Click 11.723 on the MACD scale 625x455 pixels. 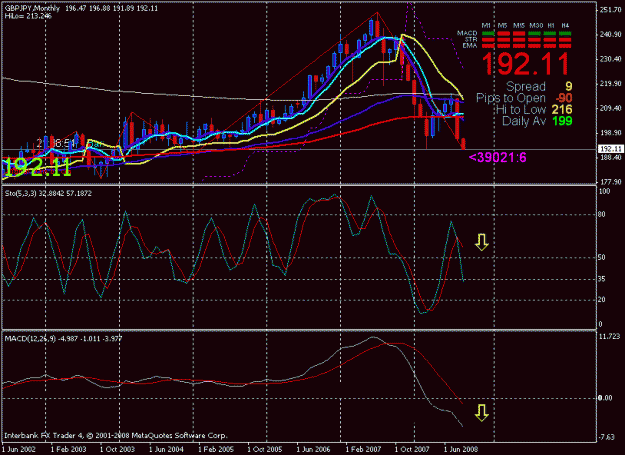tap(610, 337)
